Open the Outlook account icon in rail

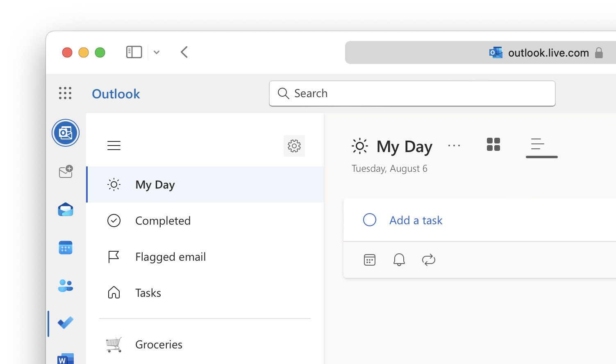66,133
